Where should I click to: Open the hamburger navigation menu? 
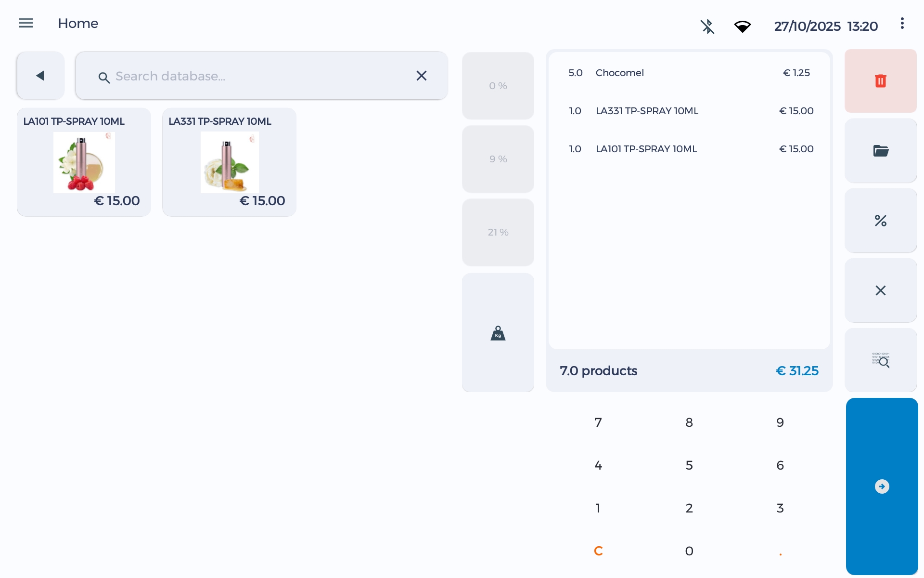pos(26,23)
